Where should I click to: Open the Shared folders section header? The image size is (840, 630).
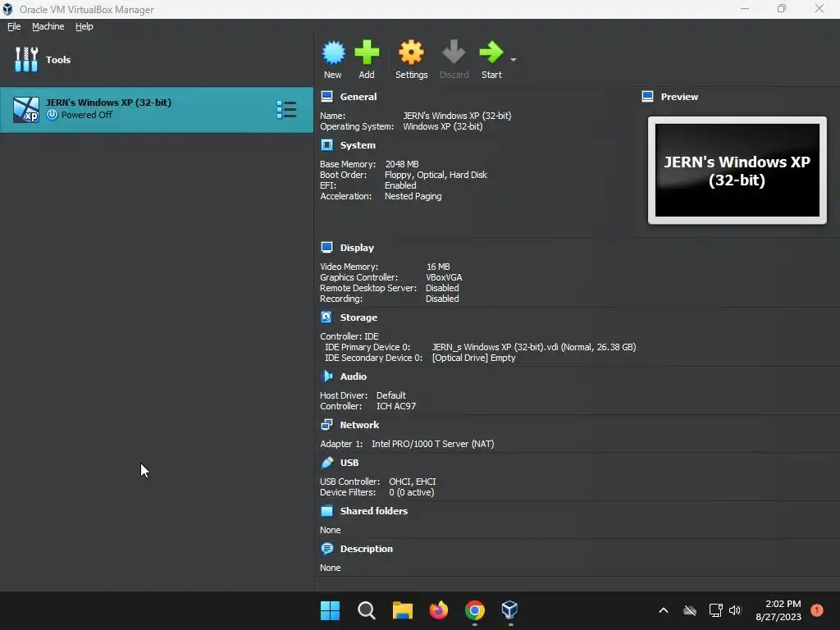pos(374,511)
